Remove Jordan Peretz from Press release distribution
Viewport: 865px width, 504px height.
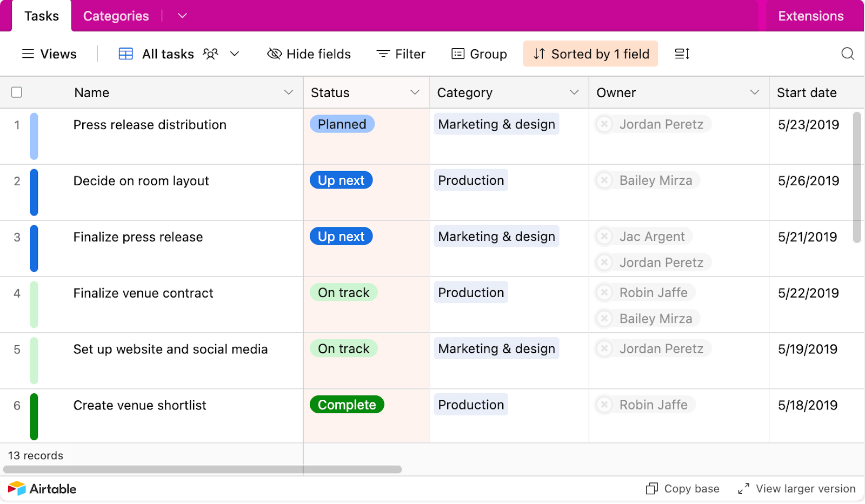click(x=604, y=124)
